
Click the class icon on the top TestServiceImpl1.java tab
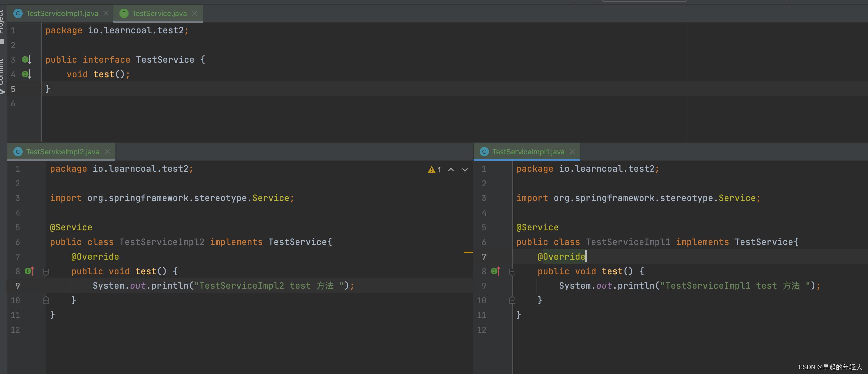18,13
